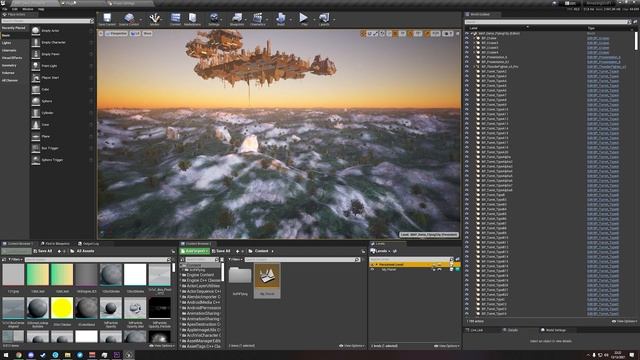
Task: Open the File menu
Action: (x=5, y=9)
